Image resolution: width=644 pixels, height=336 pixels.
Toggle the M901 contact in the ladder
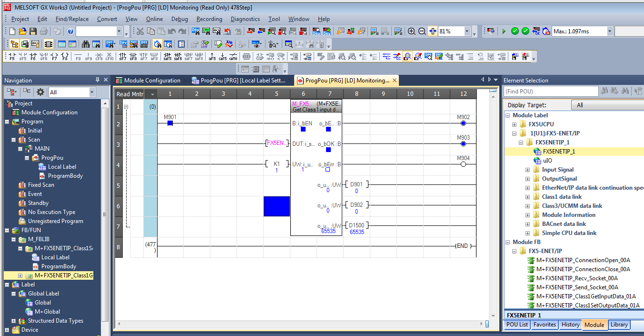pos(170,123)
